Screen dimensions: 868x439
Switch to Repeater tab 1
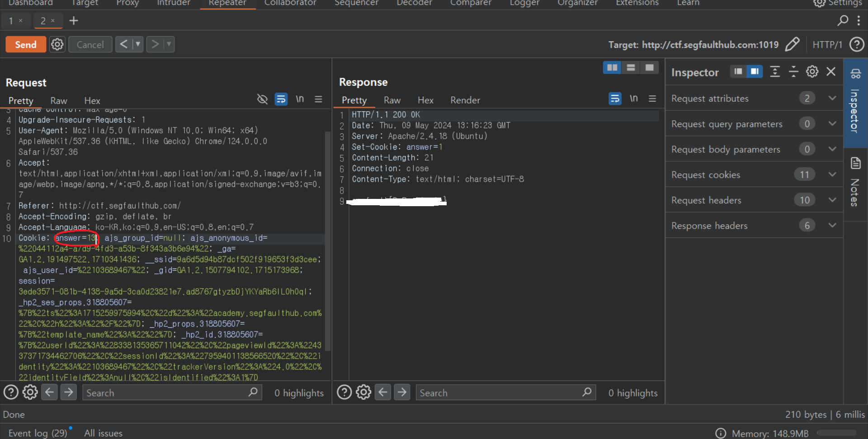(11, 21)
